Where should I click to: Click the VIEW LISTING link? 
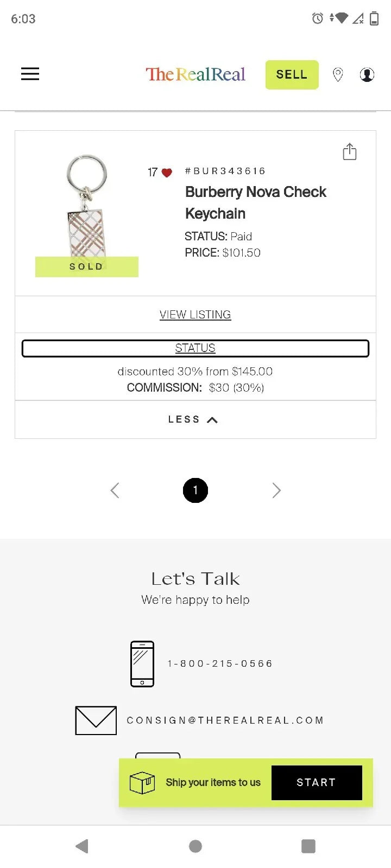click(195, 315)
